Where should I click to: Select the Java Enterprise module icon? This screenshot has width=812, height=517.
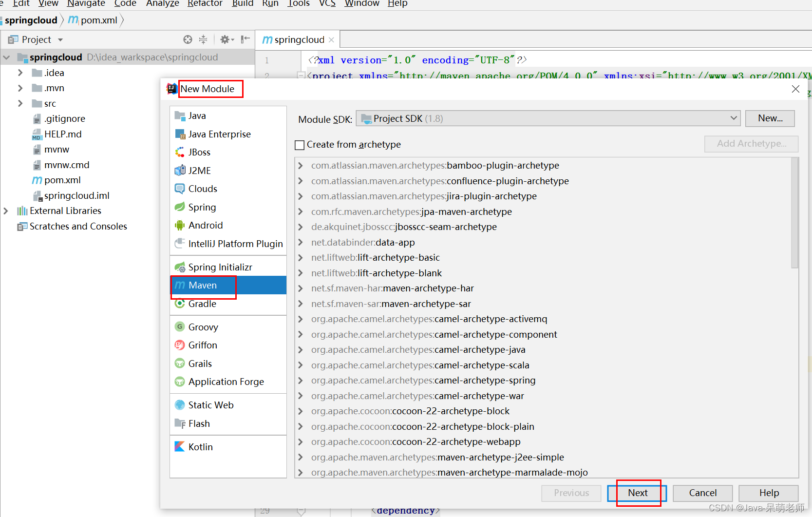pyautogui.click(x=180, y=134)
